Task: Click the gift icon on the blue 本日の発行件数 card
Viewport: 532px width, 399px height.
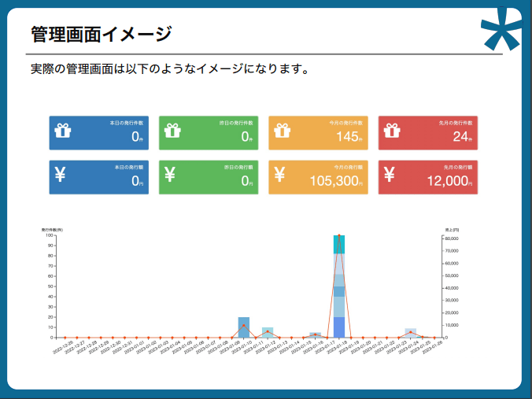Action: tap(63, 131)
